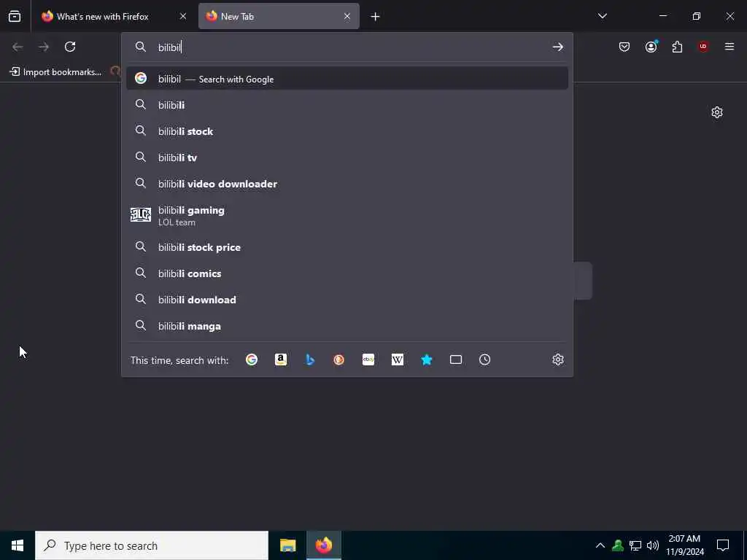Click the Windows taskbar search box
This screenshot has width=747, height=560.
pyautogui.click(x=152, y=545)
